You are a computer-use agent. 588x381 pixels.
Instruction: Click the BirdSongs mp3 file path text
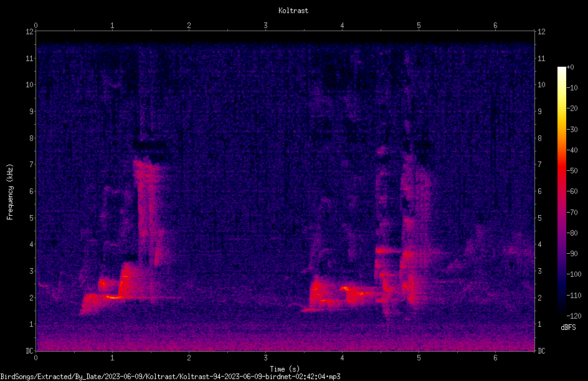pos(170,377)
